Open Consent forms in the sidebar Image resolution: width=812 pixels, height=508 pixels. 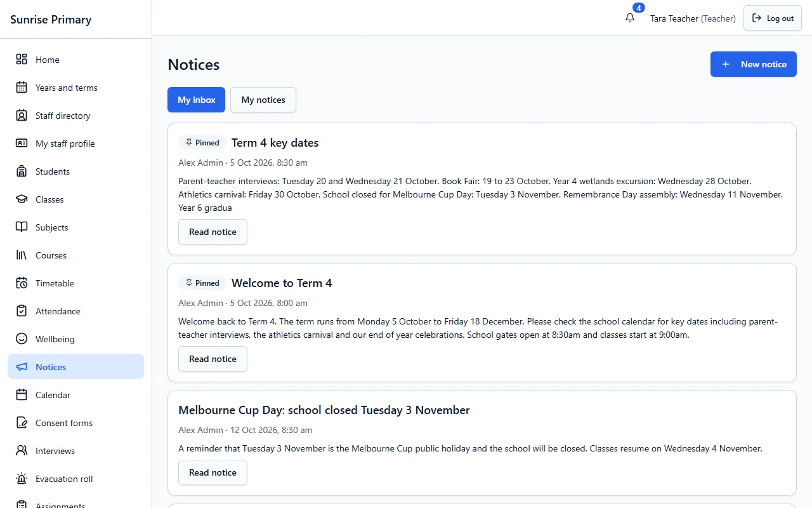pyautogui.click(x=76, y=423)
